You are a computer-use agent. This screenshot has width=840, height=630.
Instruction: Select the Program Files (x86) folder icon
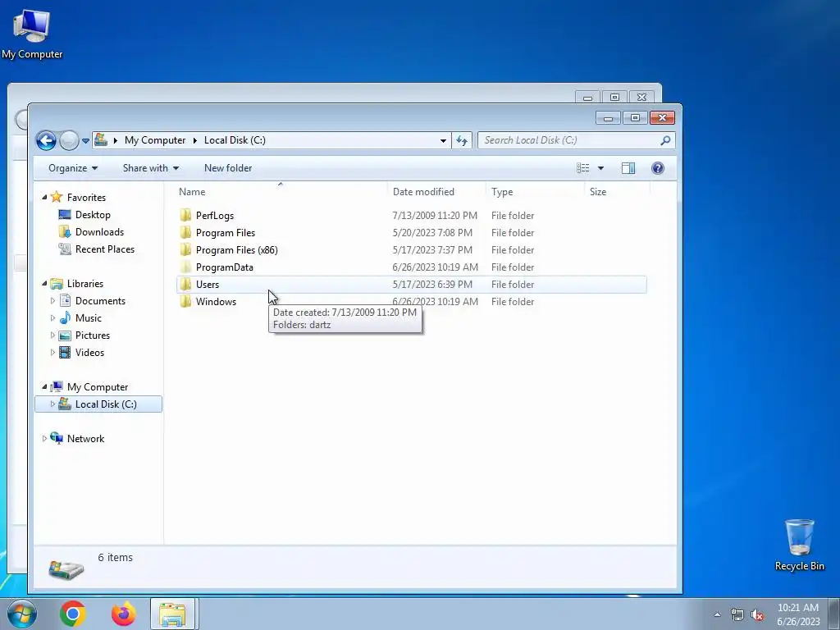(185, 249)
